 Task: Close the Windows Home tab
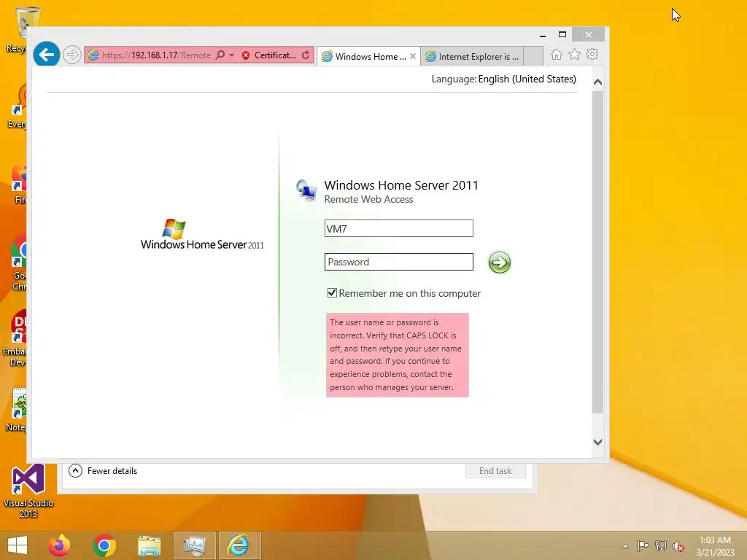[x=413, y=56]
